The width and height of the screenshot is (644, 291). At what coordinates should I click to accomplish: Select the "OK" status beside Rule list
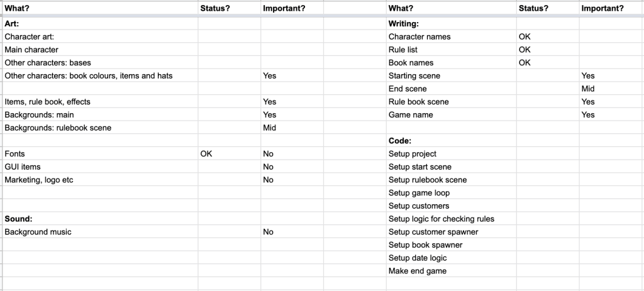click(x=525, y=50)
